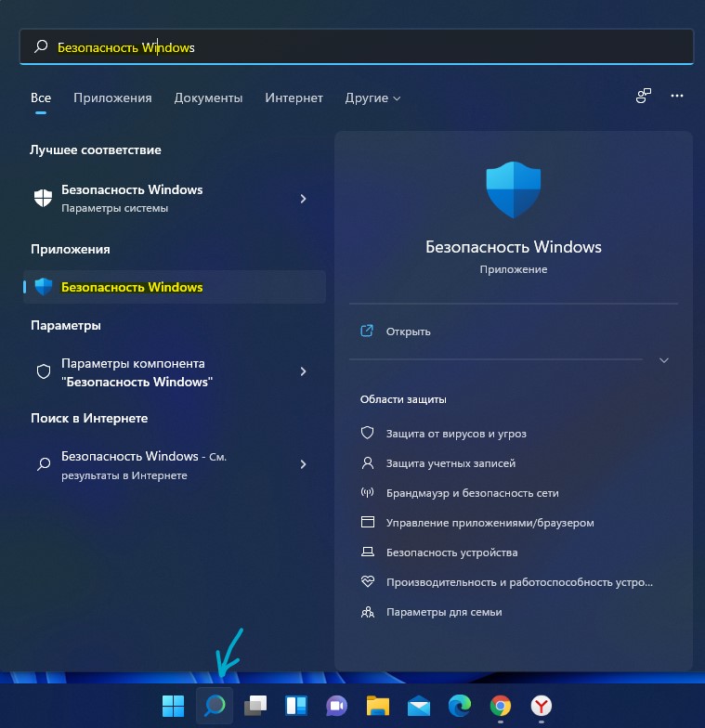Screen dimensions: 705x728
Task: Click the blue shield icon in Приложения list
Action: coord(44,286)
